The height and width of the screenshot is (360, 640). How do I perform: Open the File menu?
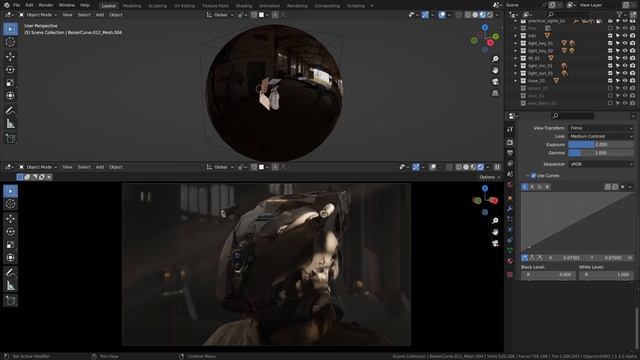[x=16, y=5]
